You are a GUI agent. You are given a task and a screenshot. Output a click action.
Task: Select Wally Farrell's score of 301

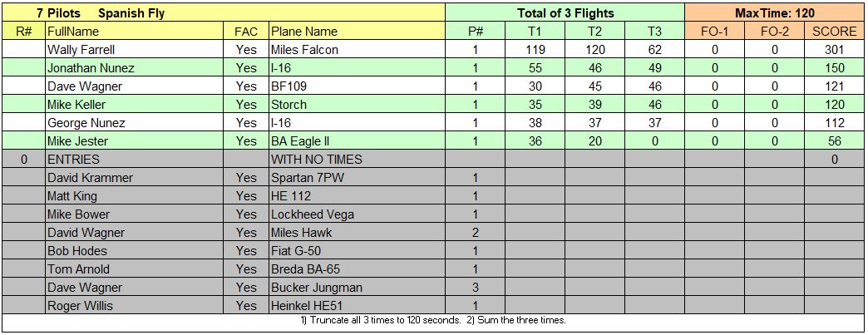point(834,49)
